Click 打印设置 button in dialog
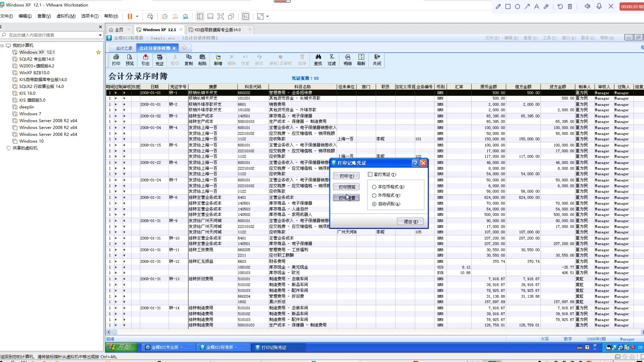The width and height of the screenshot is (644, 362). pos(346,198)
